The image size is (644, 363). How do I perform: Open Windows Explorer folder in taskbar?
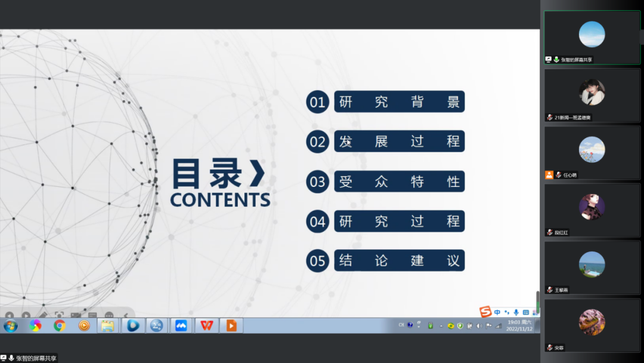tap(108, 325)
